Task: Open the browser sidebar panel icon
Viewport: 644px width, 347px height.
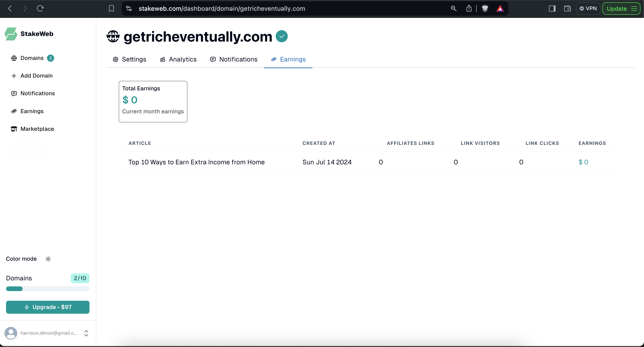Action: [x=552, y=8]
